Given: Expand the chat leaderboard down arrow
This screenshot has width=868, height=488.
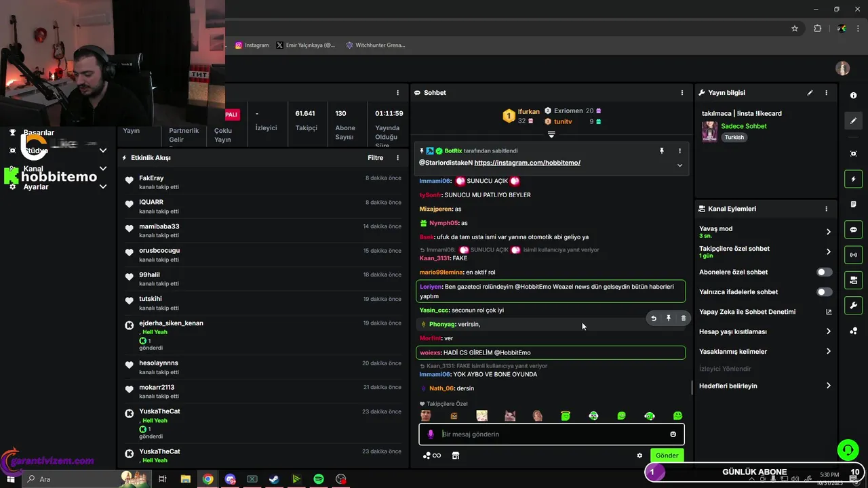Looking at the screenshot, I should coord(551,135).
